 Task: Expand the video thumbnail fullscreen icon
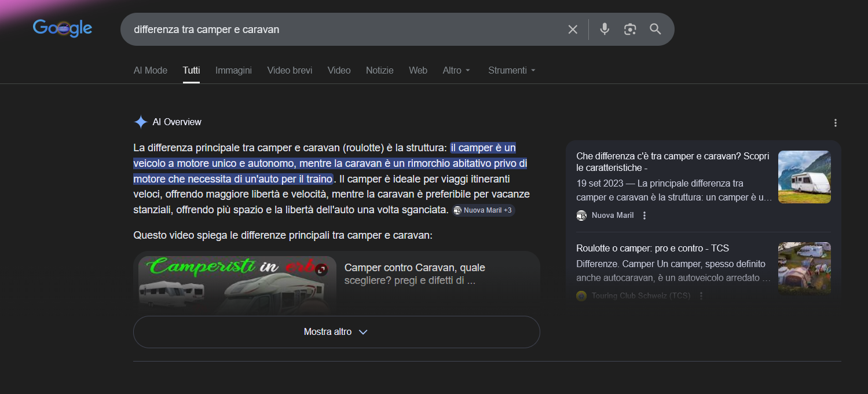click(x=321, y=269)
